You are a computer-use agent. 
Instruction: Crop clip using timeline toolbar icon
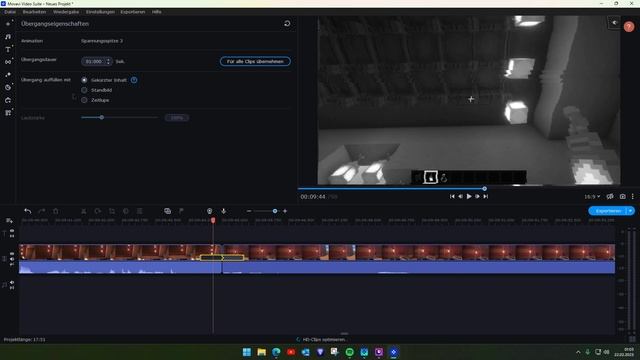(111, 211)
